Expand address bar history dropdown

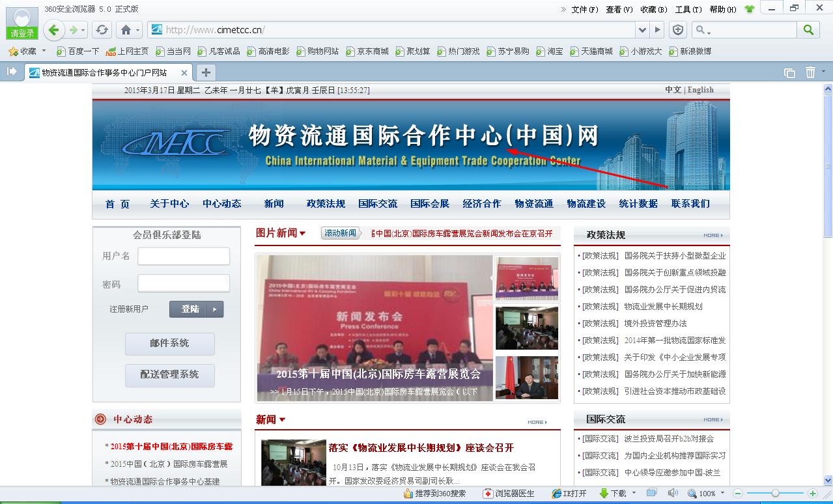pyautogui.click(x=643, y=30)
